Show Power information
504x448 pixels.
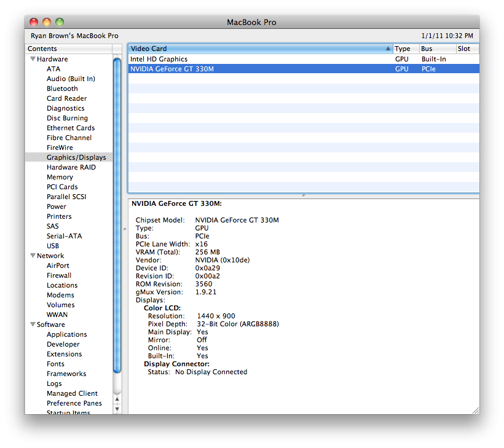57,206
